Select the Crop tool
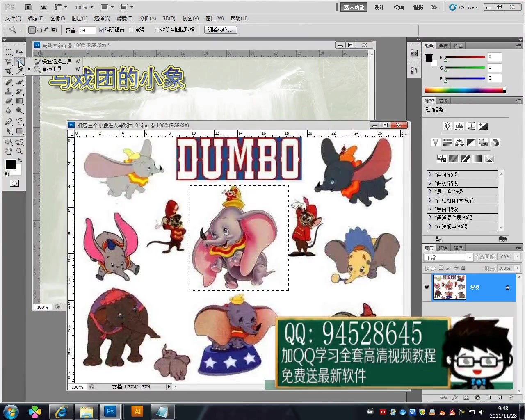 click(9, 71)
